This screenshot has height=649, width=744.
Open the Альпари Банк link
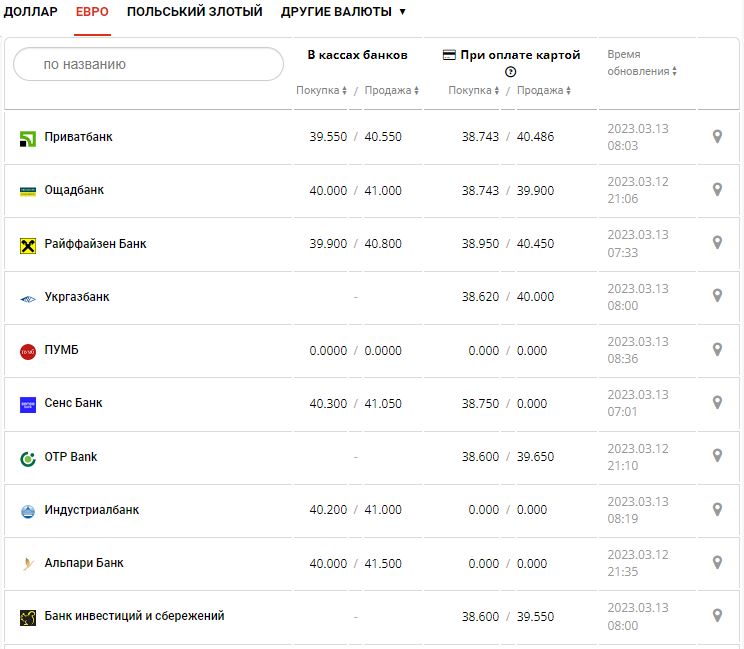[x=84, y=563]
